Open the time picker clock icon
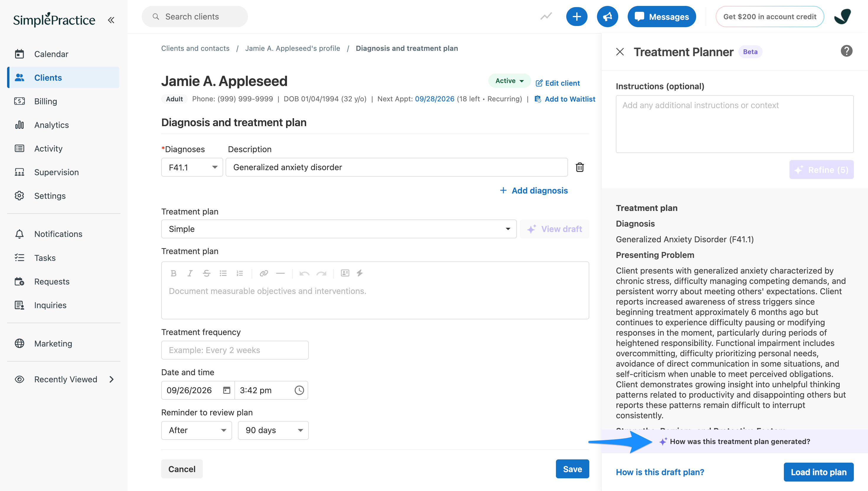The width and height of the screenshot is (868, 491). point(299,390)
